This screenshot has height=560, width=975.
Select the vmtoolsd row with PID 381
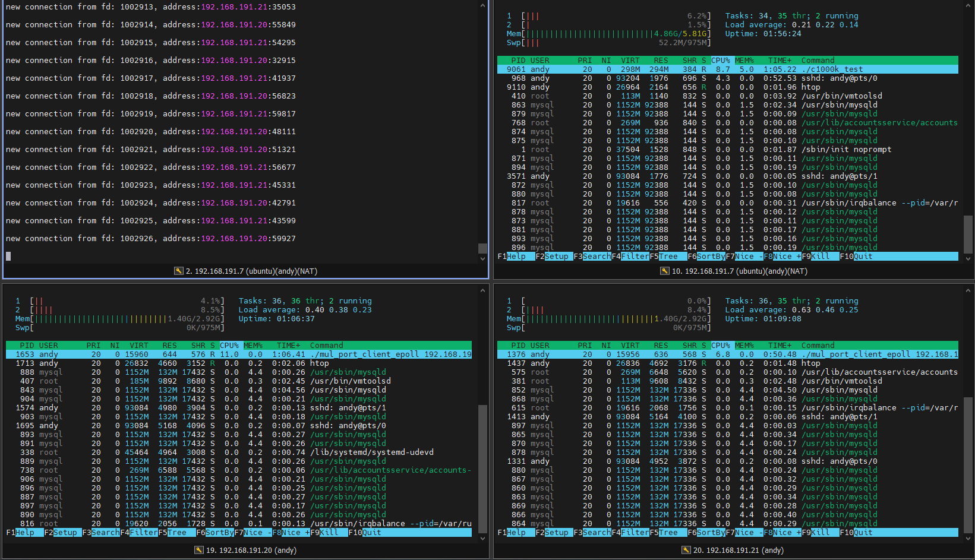click(x=728, y=381)
